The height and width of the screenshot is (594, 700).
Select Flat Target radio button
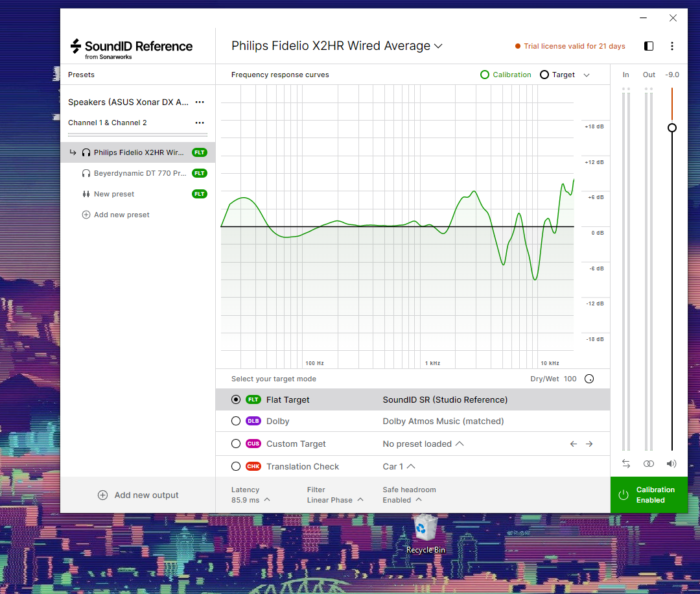[236, 399]
